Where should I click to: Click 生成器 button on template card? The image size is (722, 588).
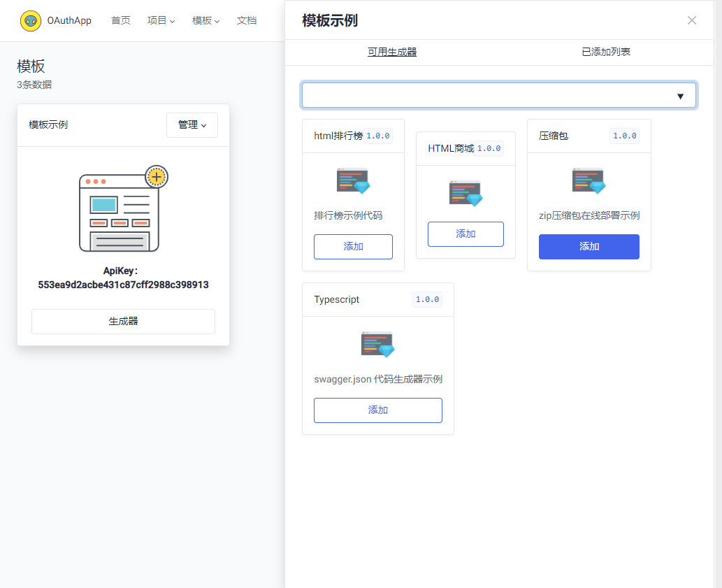point(124,322)
